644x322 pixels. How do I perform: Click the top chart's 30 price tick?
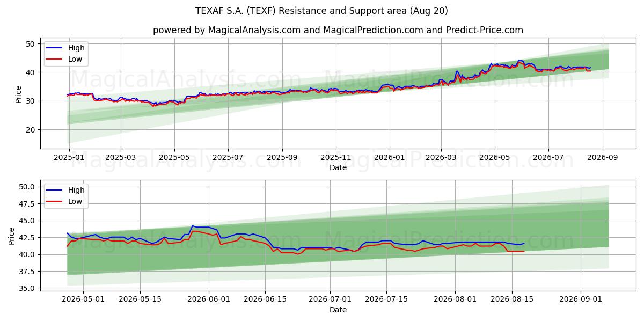[31, 101]
